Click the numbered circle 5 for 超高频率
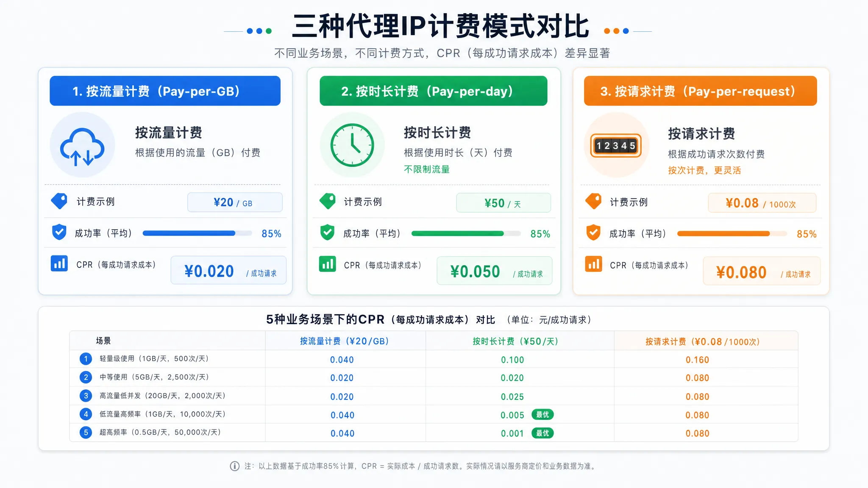This screenshot has height=488, width=868. (x=86, y=433)
